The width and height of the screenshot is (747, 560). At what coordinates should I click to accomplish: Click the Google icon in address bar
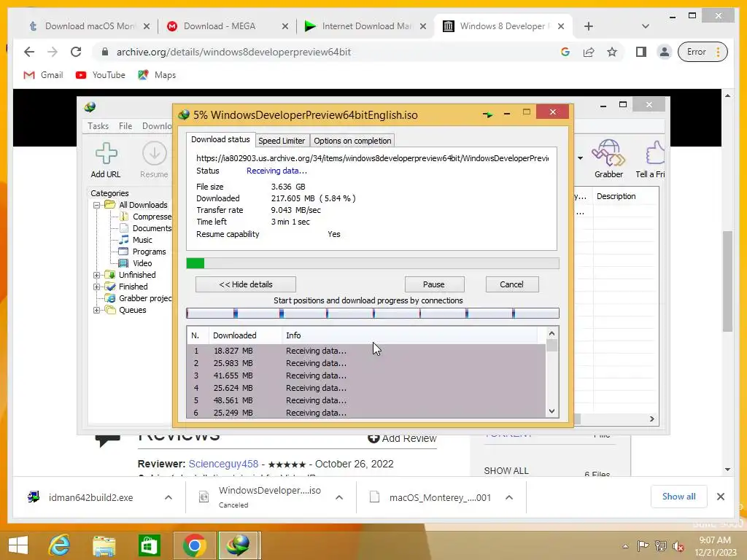coord(565,52)
